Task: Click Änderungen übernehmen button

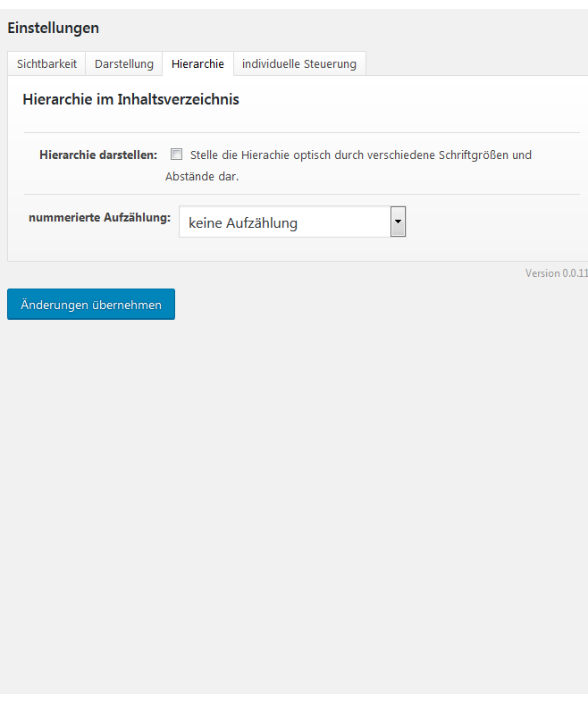Action: pyautogui.click(x=91, y=305)
